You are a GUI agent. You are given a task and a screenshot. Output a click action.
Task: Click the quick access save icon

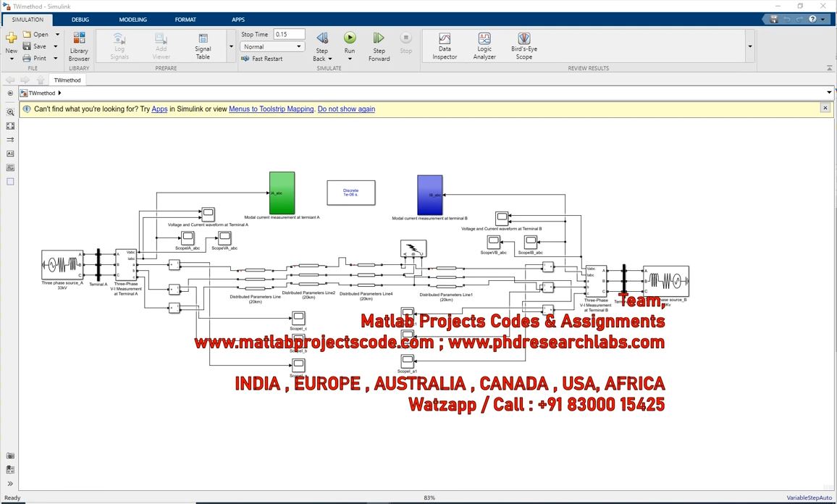(x=774, y=20)
